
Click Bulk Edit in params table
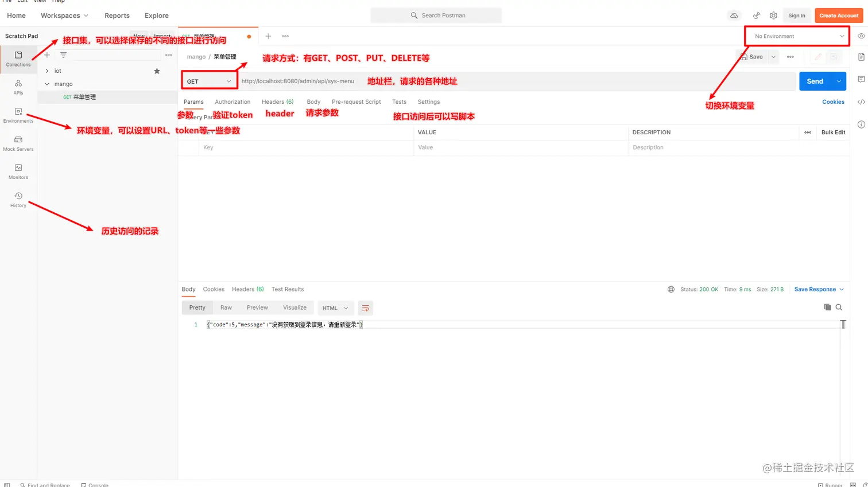833,133
